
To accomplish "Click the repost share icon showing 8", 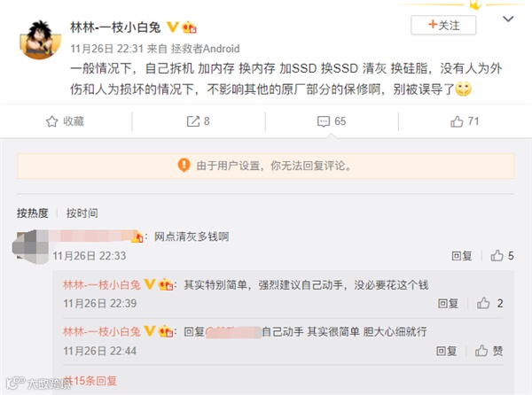I will point(193,121).
